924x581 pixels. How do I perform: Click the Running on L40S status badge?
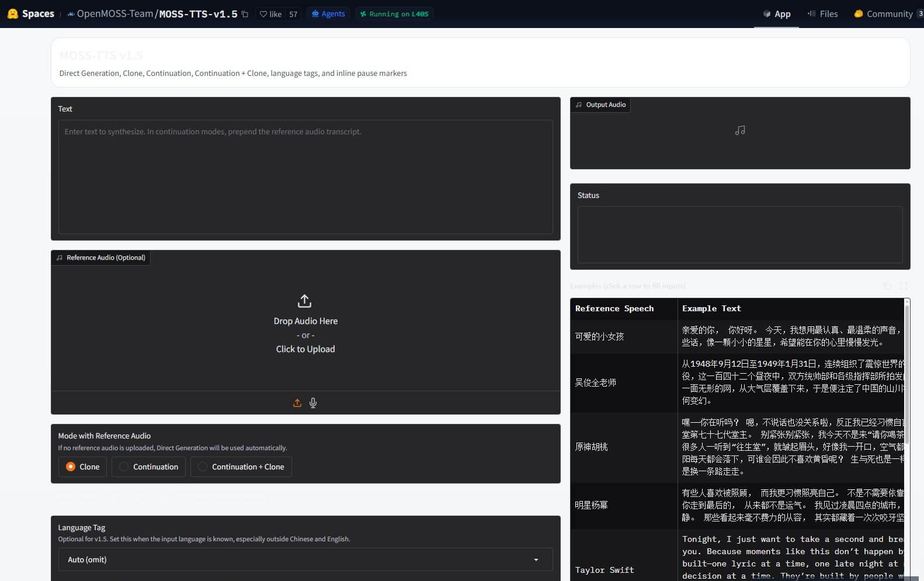pos(394,14)
